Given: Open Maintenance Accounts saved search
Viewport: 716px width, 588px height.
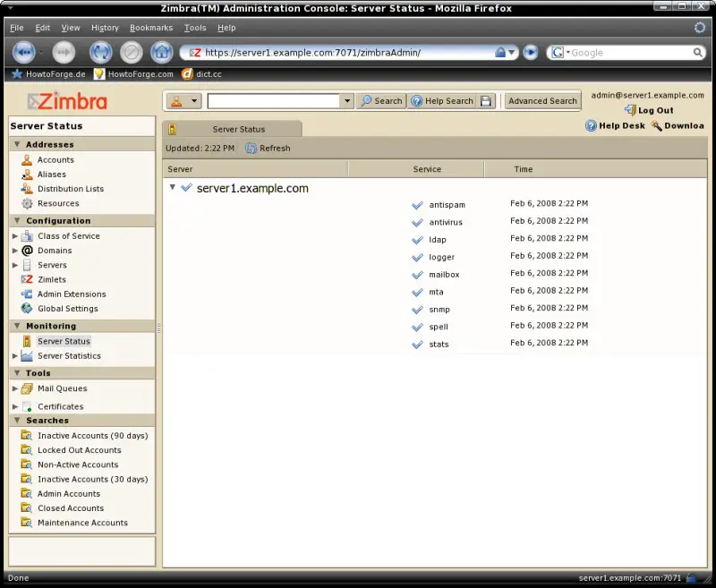Looking at the screenshot, I should click(x=82, y=523).
